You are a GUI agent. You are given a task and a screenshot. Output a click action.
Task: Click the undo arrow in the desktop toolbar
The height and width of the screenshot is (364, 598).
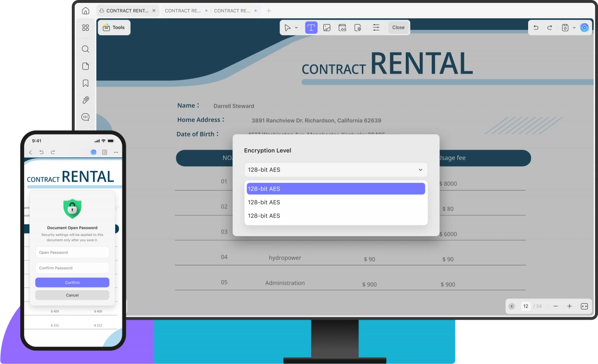click(x=536, y=27)
